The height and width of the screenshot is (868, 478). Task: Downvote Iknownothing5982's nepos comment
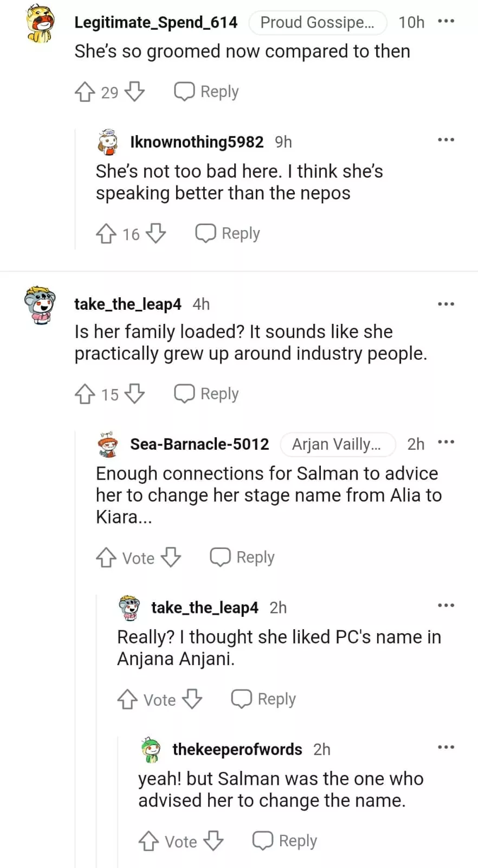click(x=156, y=234)
